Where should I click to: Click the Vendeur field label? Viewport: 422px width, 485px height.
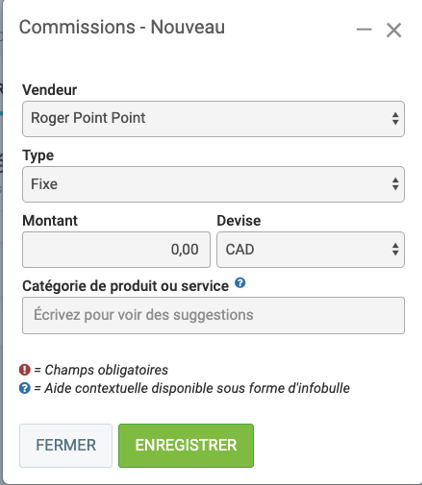[x=50, y=90]
